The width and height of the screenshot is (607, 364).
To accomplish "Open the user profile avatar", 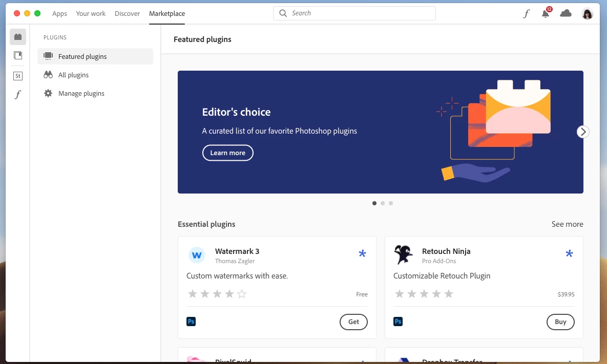I will click(587, 14).
